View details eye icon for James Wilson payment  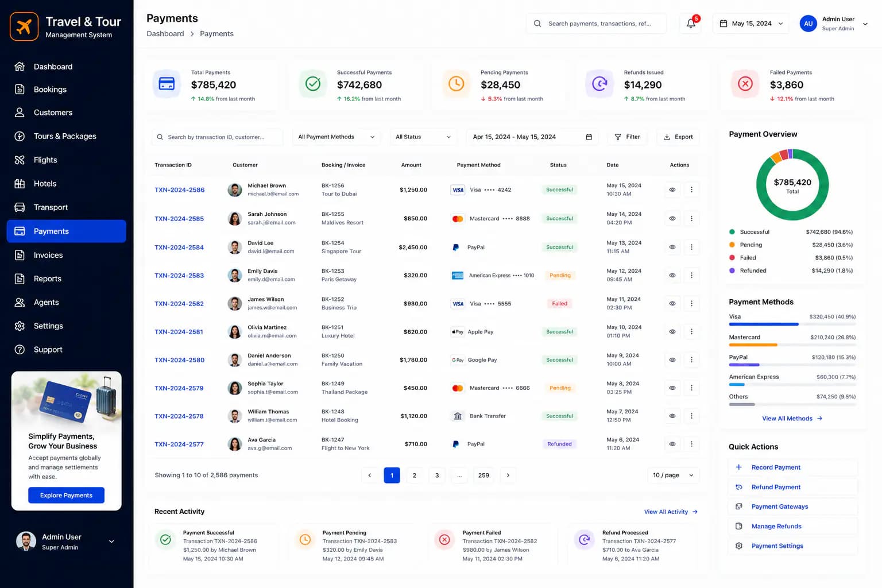click(672, 303)
